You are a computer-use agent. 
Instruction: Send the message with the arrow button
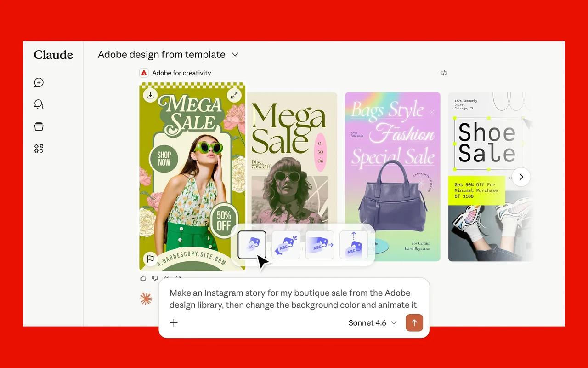(414, 323)
